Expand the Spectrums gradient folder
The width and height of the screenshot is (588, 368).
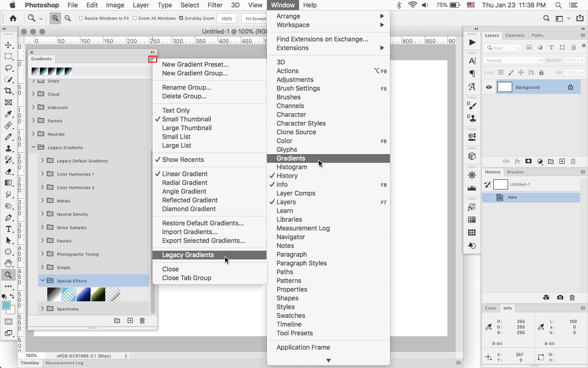pos(43,309)
